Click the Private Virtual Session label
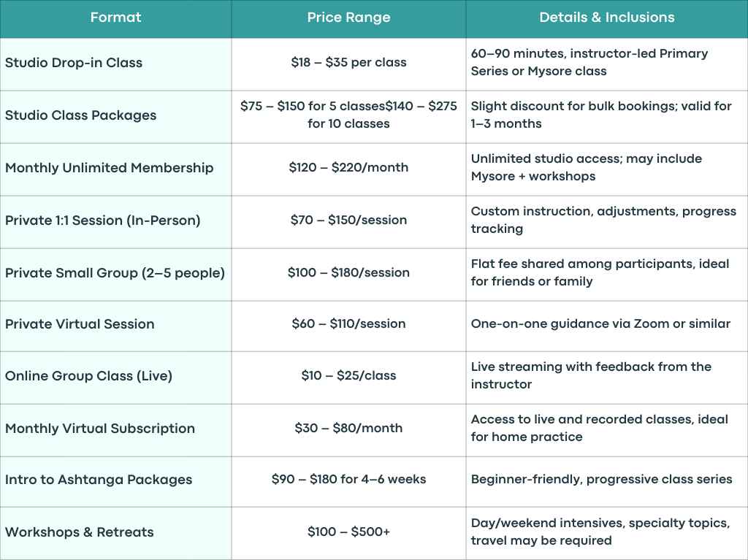The image size is (748, 560). pyautogui.click(x=80, y=324)
